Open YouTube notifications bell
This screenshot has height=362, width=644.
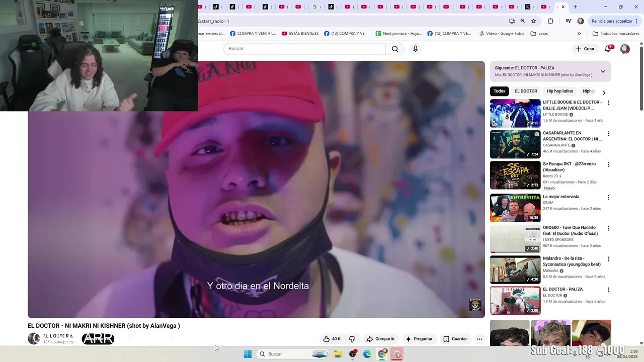coord(608,49)
